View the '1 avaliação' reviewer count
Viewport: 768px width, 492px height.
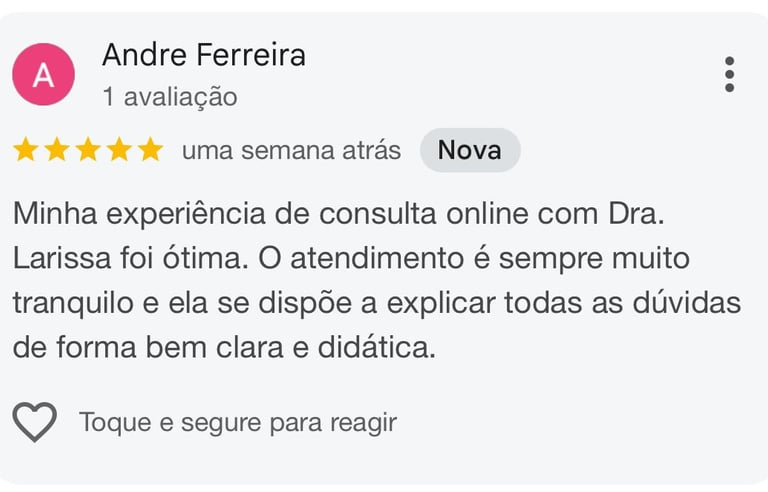pos(170,97)
